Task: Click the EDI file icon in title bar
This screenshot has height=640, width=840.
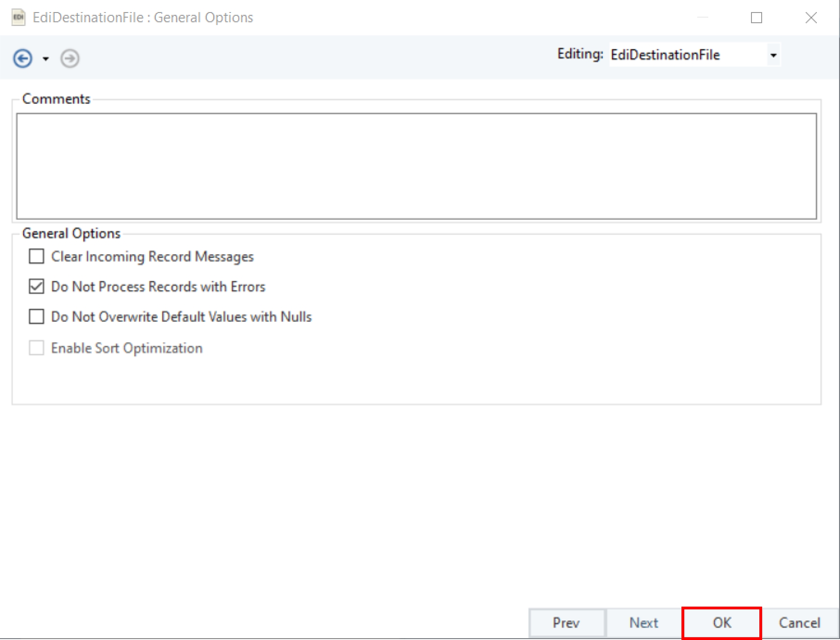Action: 18,18
